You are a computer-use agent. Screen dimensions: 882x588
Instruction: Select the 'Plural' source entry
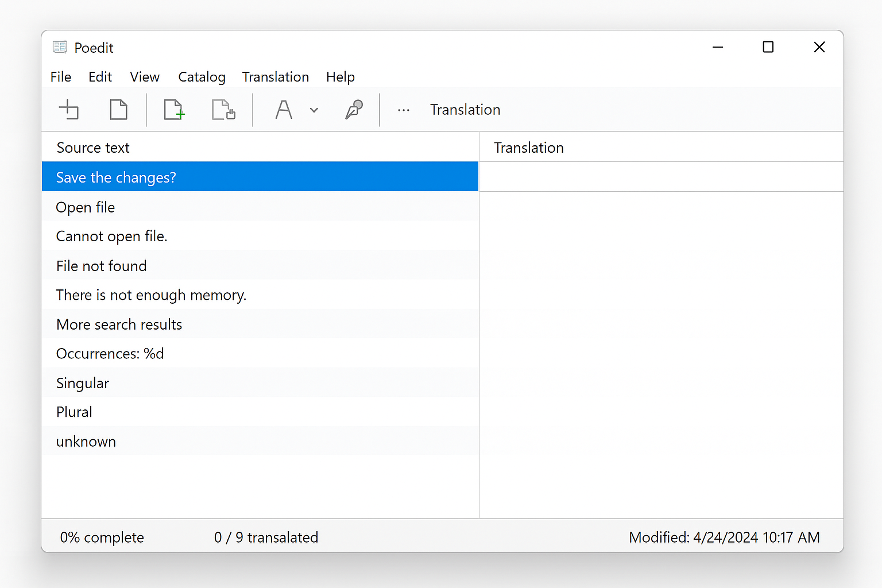tap(73, 412)
